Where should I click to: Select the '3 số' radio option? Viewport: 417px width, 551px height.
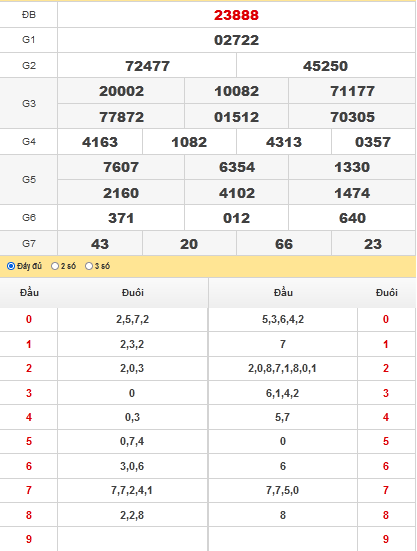[x=89, y=266]
